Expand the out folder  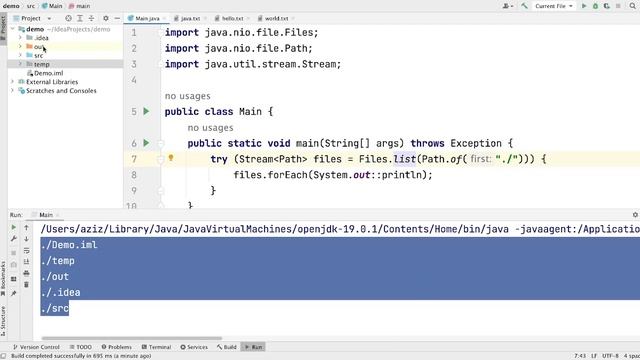[x=20, y=47]
